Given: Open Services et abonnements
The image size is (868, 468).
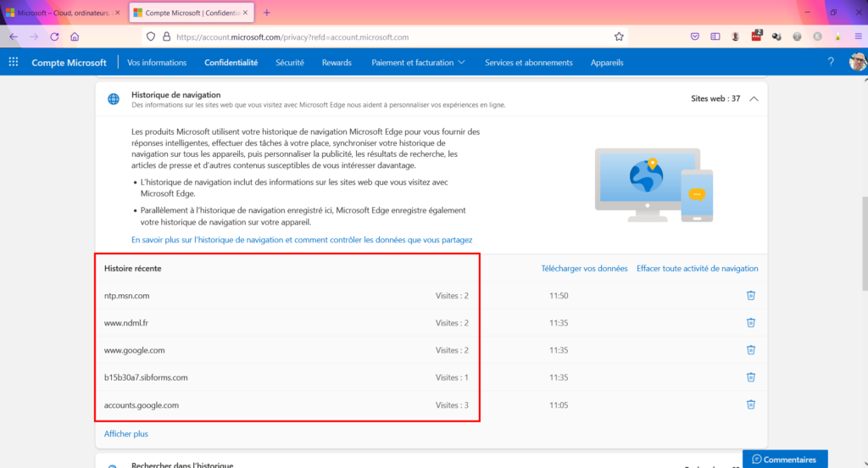Looking at the screenshot, I should [529, 63].
